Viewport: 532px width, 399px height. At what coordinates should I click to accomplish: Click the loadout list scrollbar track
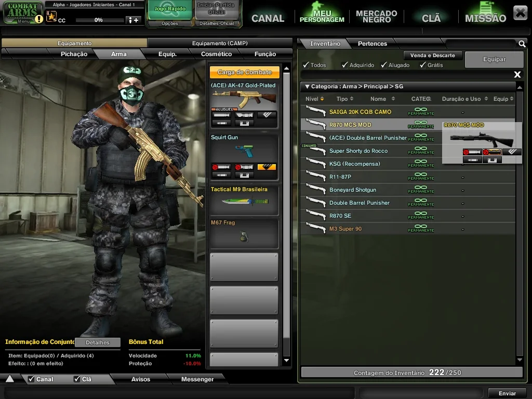pyautogui.click(x=286, y=214)
